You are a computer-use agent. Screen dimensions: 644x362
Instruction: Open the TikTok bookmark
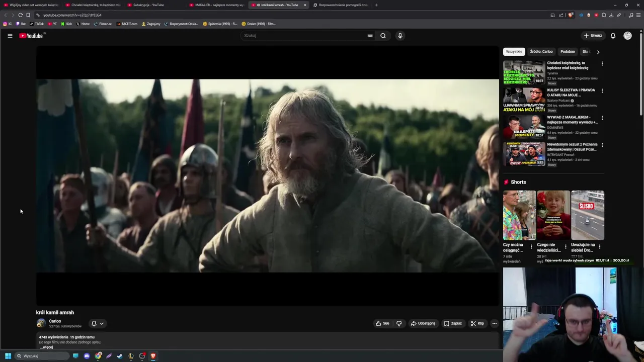(37, 24)
